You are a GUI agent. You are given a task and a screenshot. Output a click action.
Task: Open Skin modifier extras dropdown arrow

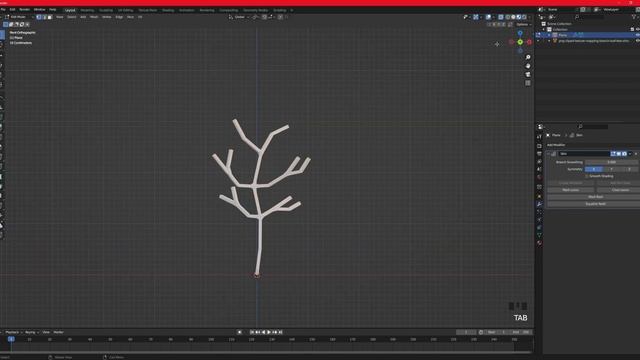(630, 154)
